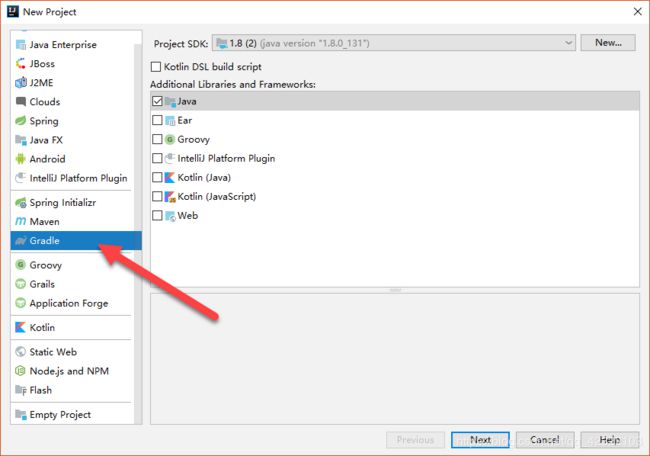This screenshot has height=456, width=650.
Task: Click the Kotlin (JavaScript) framework icon
Action: pyautogui.click(x=170, y=196)
